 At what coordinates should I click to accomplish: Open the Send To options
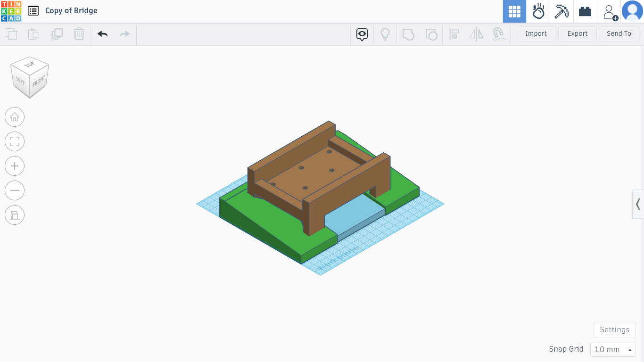[x=619, y=33]
